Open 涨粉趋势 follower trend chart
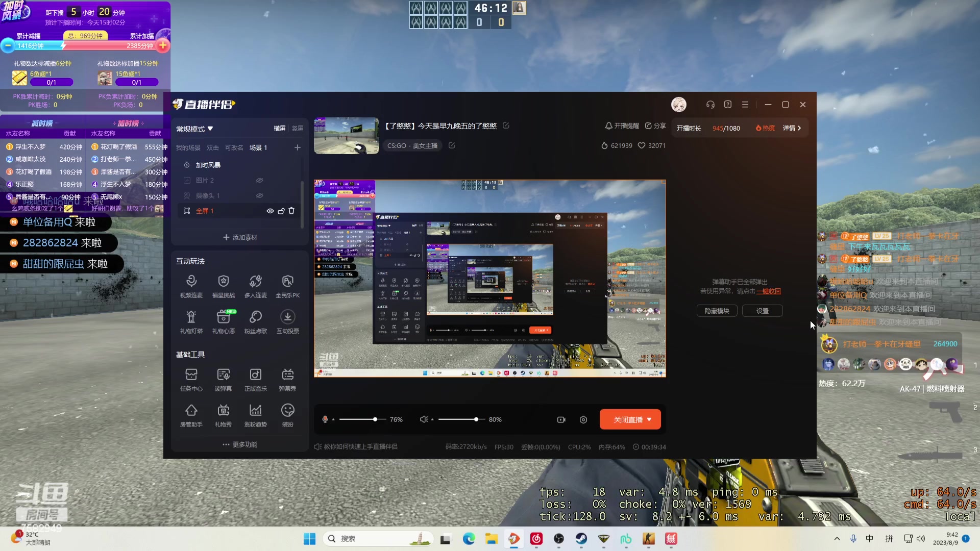Viewport: 980px width, 551px height. (255, 415)
